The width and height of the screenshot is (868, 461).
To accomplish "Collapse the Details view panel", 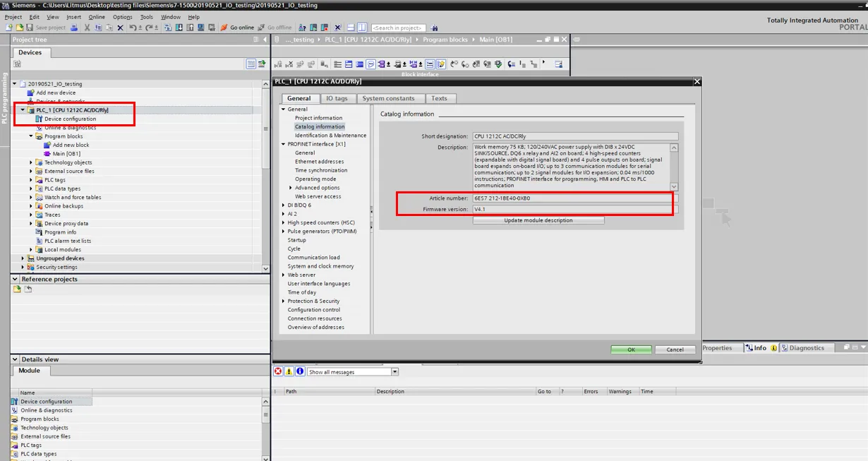I will click(x=16, y=359).
